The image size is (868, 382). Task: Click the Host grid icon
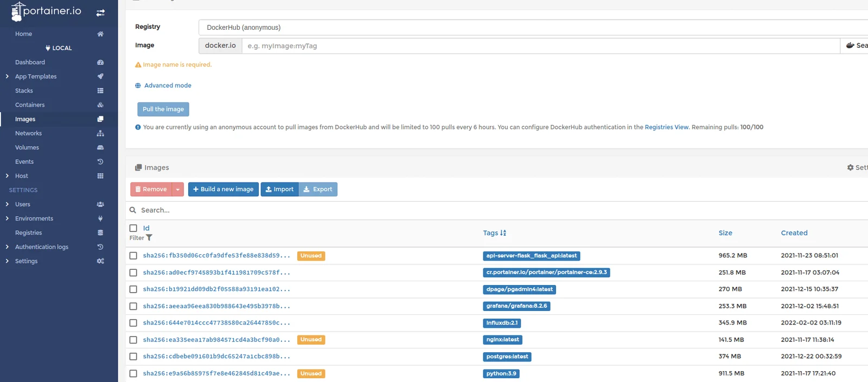(100, 176)
